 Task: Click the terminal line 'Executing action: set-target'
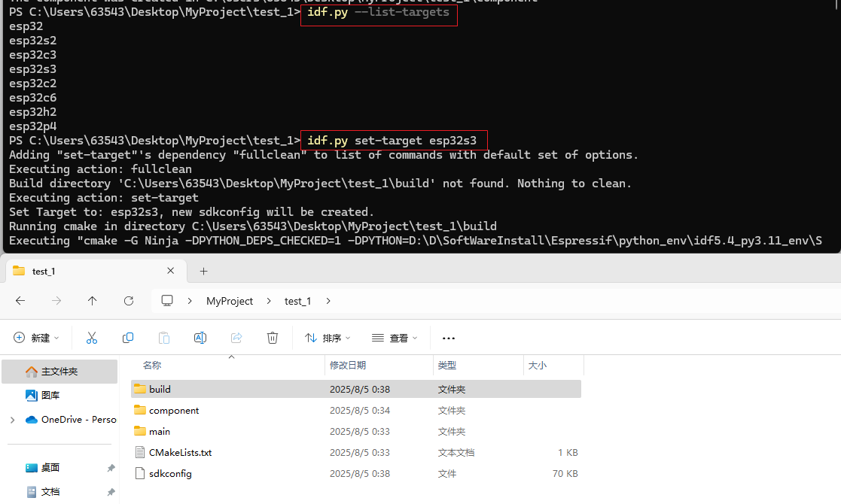pyautogui.click(x=103, y=198)
